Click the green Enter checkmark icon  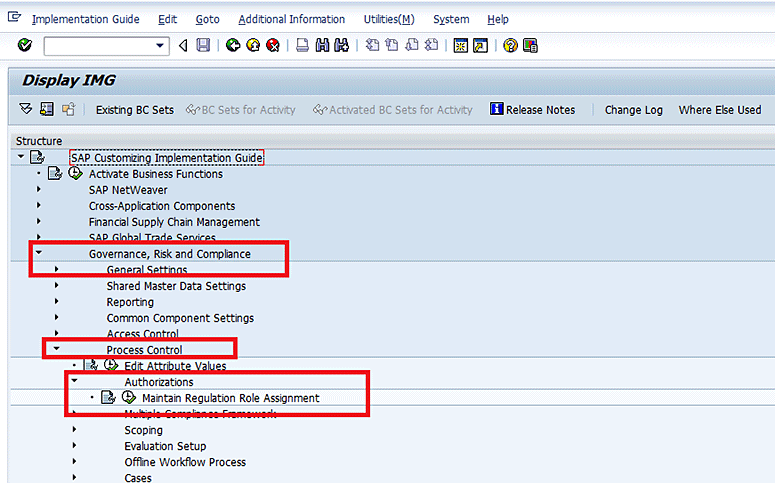[25, 45]
